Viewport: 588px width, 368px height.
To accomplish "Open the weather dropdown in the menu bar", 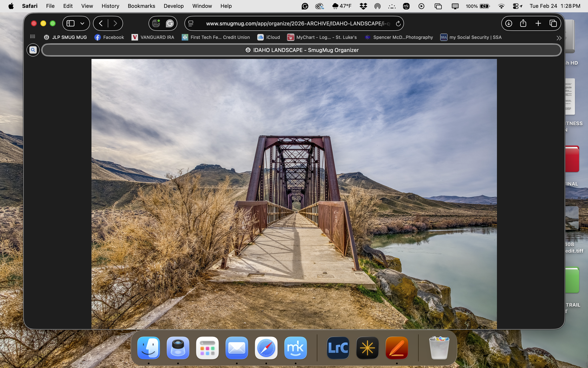I will click(x=341, y=6).
